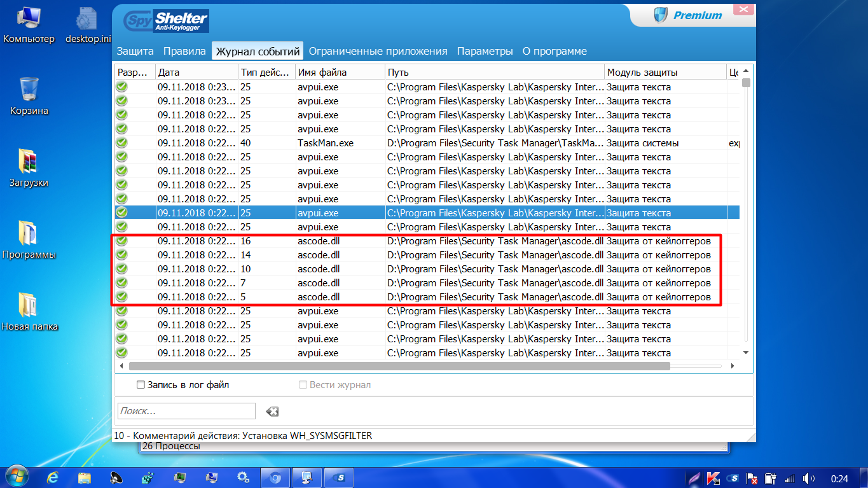868x488 pixels.
Task: Click the SpyShelter icon in the system tray
Action: click(733, 478)
